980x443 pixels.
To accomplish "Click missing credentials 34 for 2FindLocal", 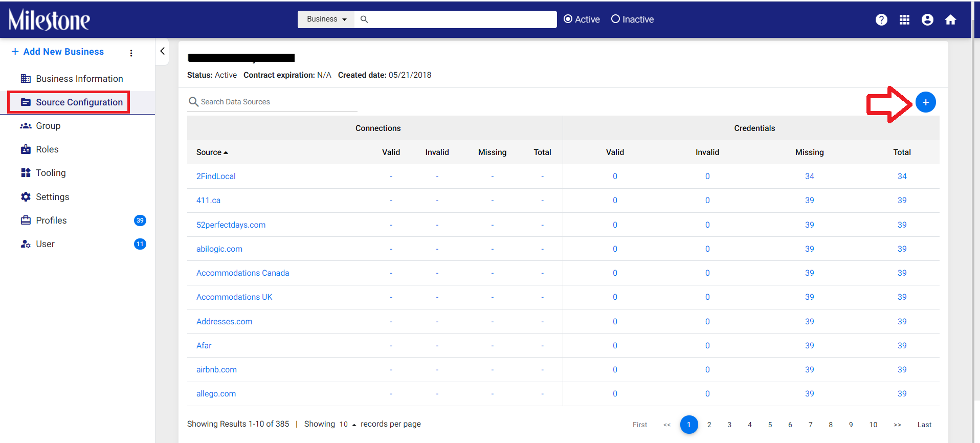I will point(809,176).
